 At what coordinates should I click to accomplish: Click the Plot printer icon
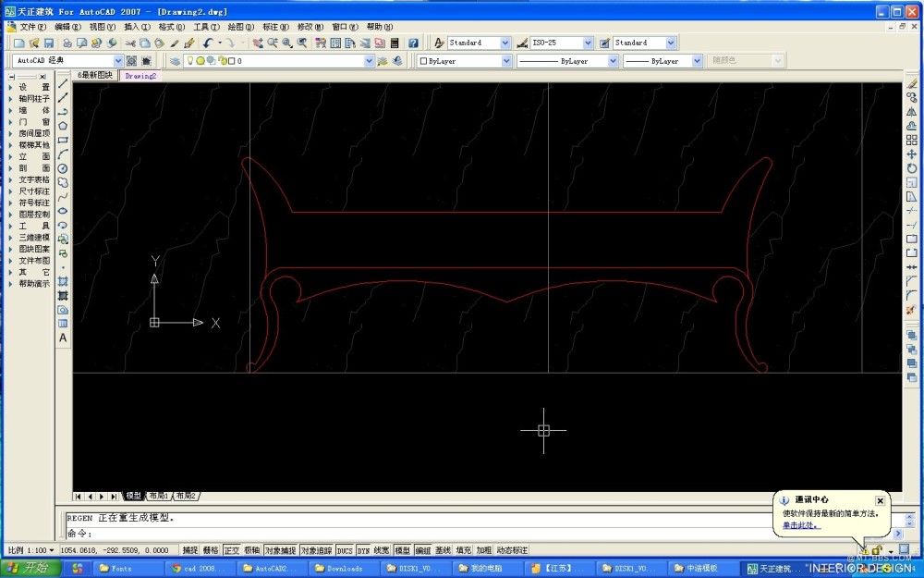(67, 43)
